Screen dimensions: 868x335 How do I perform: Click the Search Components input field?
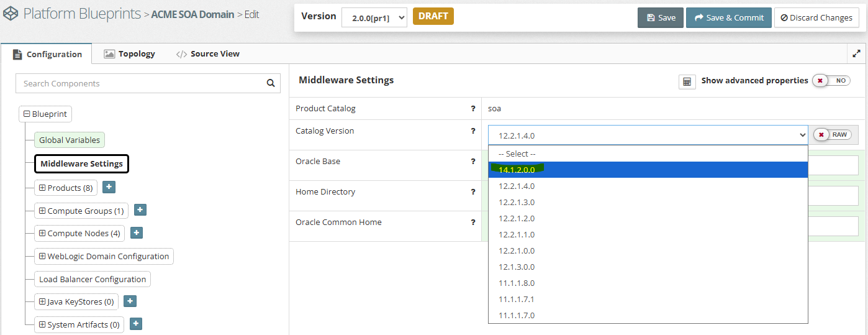140,83
